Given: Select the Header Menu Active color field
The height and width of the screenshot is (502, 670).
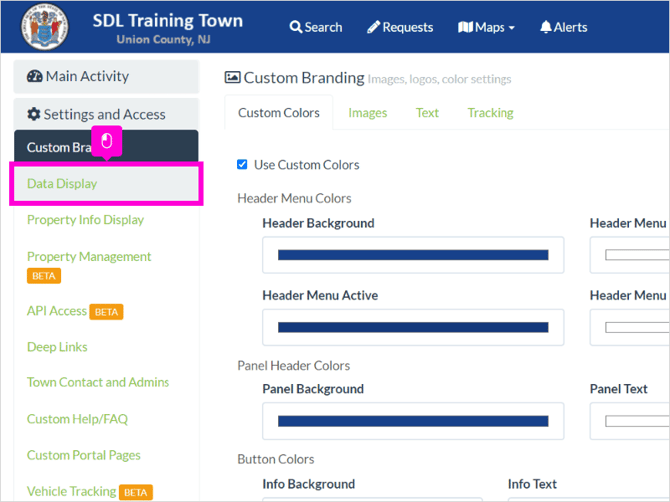Looking at the screenshot, I should (413, 327).
